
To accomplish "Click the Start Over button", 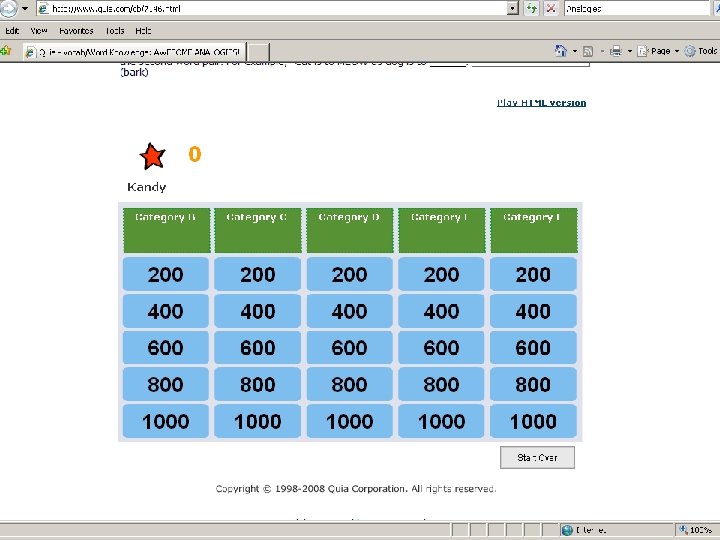I will point(537,457).
